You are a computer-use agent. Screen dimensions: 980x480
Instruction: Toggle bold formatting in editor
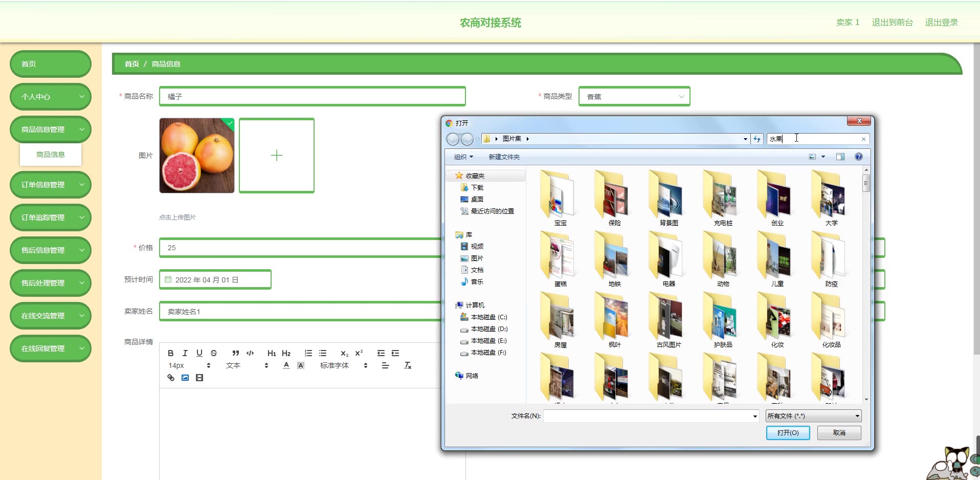coord(171,353)
